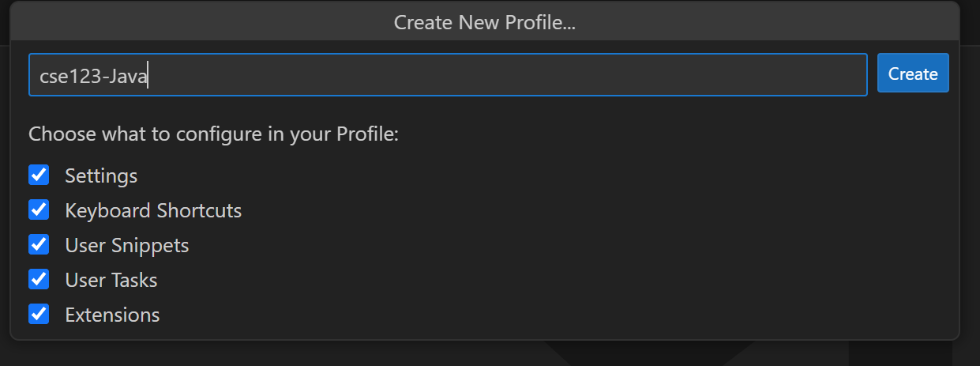Screen dimensions: 980x366
Task: Toggle the Keyboard Shortcuts checkbox
Action: tap(39, 209)
